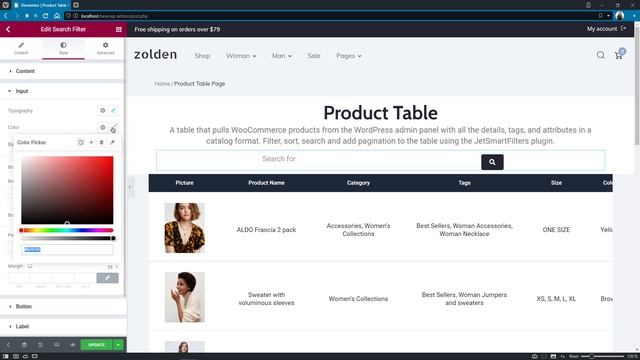Click the XS, S, M, L, XL size cell
The width and height of the screenshot is (640, 360).
556,299
